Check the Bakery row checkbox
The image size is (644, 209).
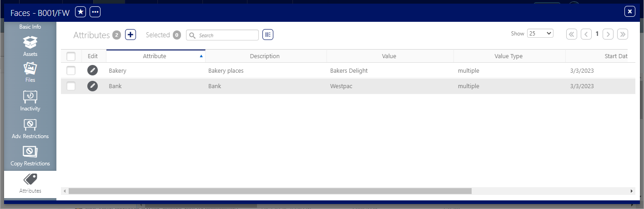click(x=71, y=70)
